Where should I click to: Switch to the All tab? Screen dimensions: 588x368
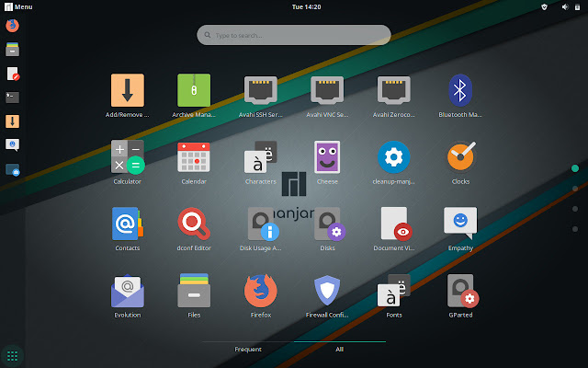pos(340,349)
